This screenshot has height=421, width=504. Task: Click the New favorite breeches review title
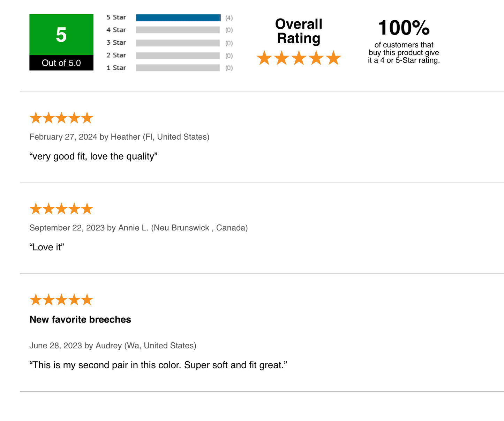[x=80, y=319]
